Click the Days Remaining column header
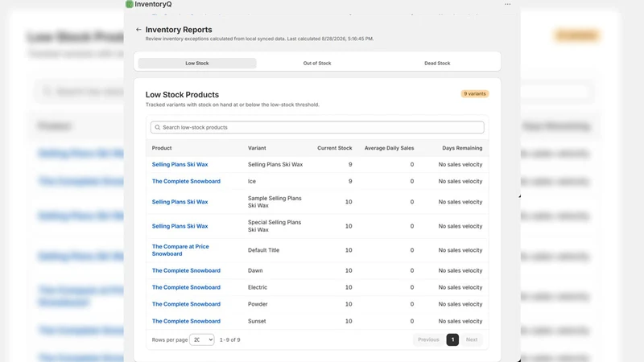 pyautogui.click(x=462, y=148)
